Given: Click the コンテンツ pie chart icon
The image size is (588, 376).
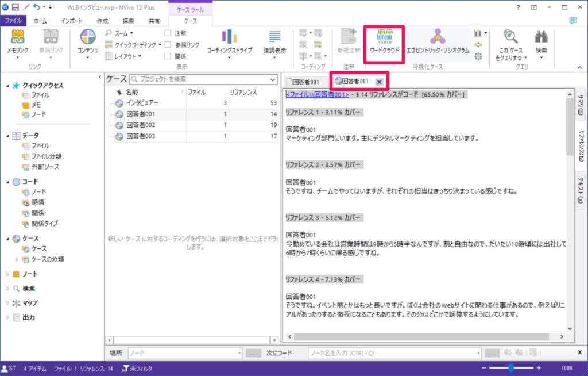Looking at the screenshot, I should [x=88, y=38].
